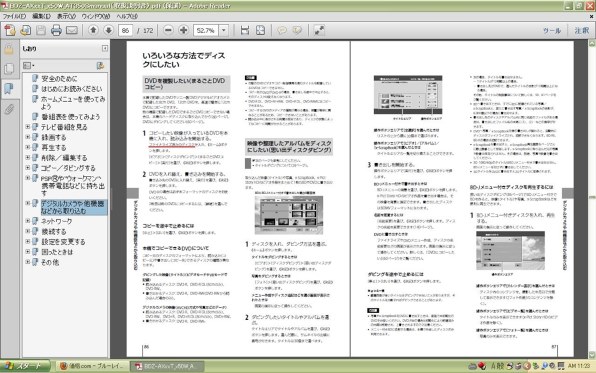The height and width of the screenshot is (373, 596).
Task: Open the bookmark options dropdown menu
Action: (x=29, y=65)
